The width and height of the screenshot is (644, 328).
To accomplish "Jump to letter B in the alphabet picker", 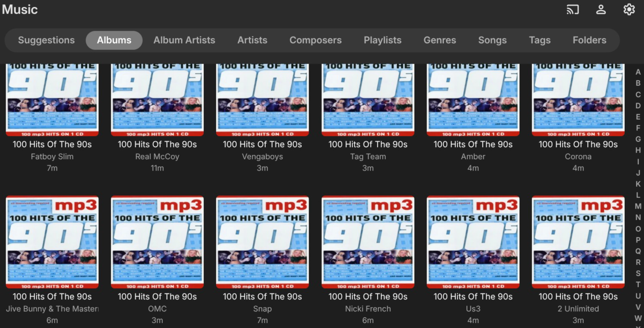I will [638, 83].
